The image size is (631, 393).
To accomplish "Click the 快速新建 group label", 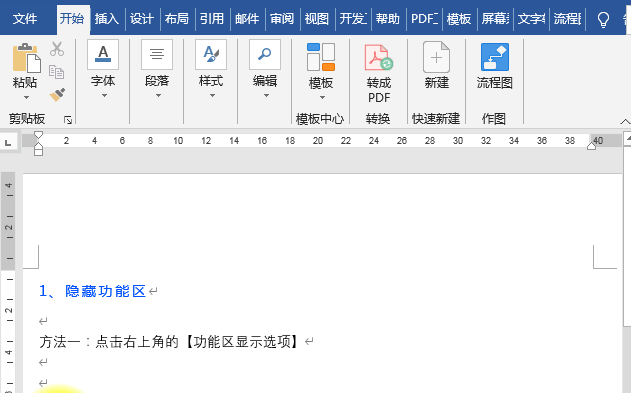I will click(436, 119).
